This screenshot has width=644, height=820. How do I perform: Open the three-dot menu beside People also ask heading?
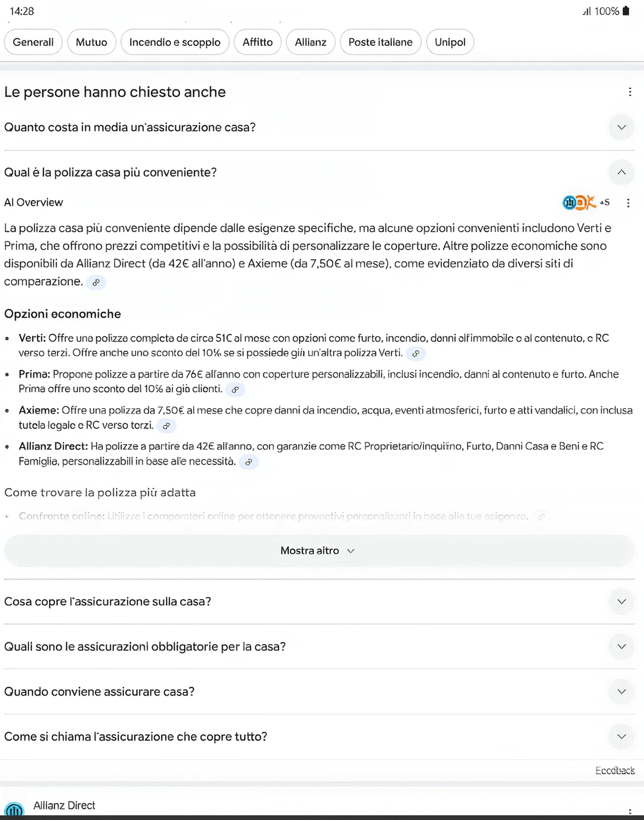(630, 92)
